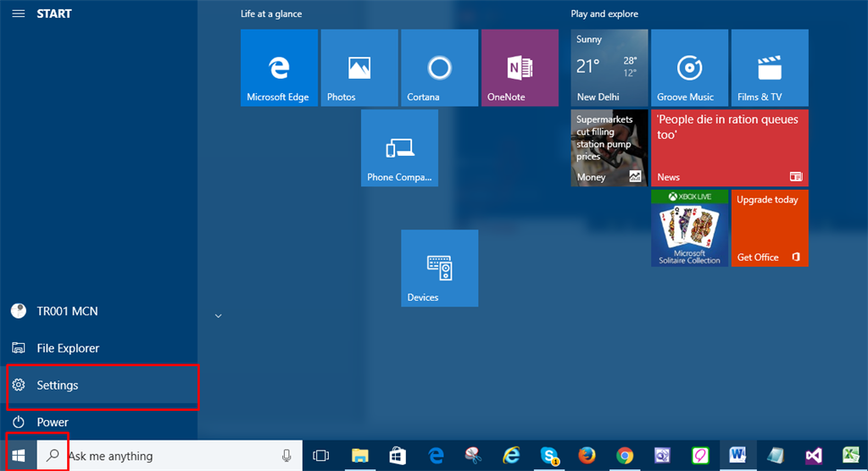The height and width of the screenshot is (471, 868).
Task: Open Firefox from the taskbar
Action: click(x=587, y=456)
